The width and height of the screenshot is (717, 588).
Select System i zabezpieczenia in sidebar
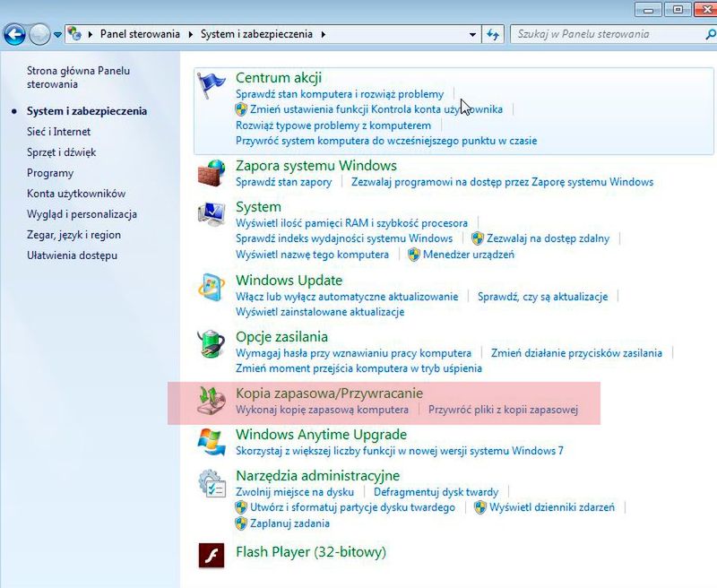pyautogui.click(x=87, y=111)
